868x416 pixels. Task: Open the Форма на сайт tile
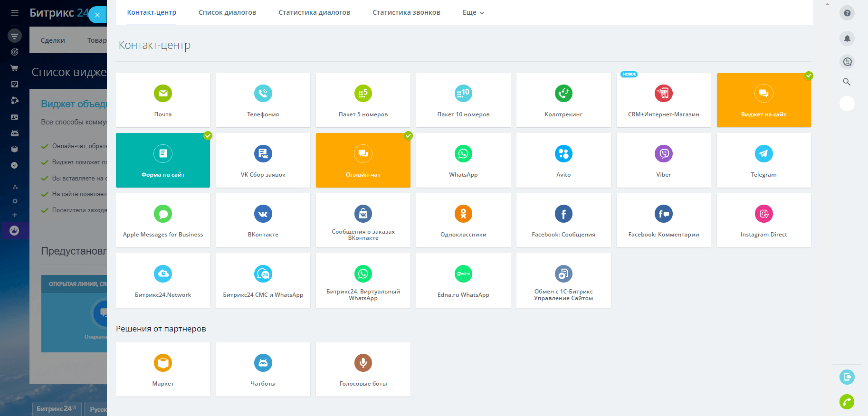pos(163,161)
